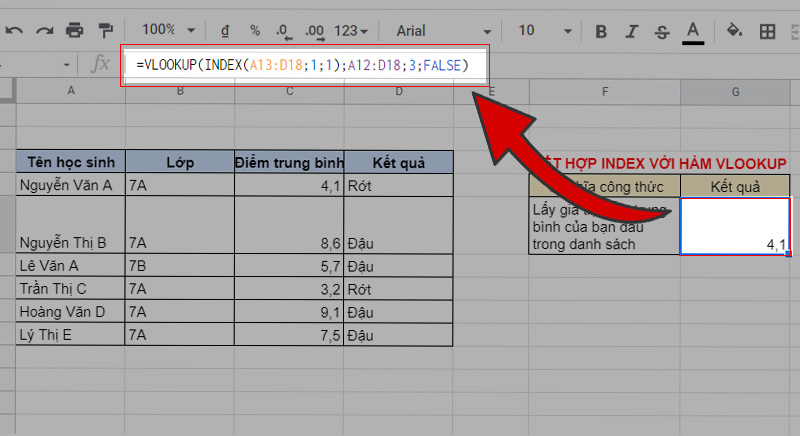Open the 123 number format dropdown
This screenshot has height=436, width=800.
pyautogui.click(x=350, y=31)
